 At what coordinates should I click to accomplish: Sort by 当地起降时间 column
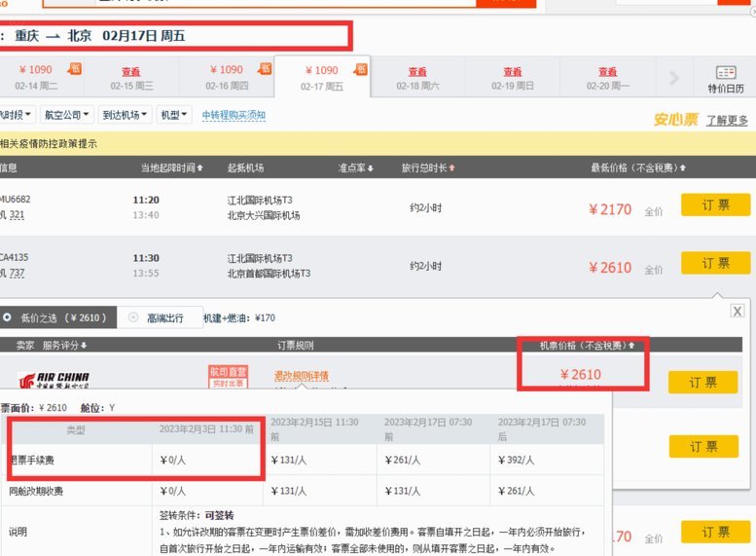point(171,167)
